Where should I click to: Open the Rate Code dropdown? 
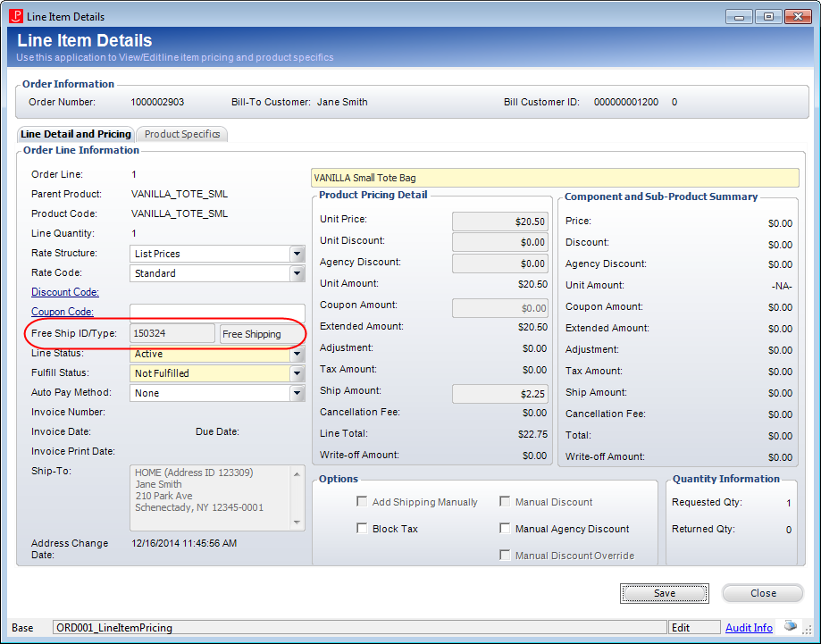(297, 273)
